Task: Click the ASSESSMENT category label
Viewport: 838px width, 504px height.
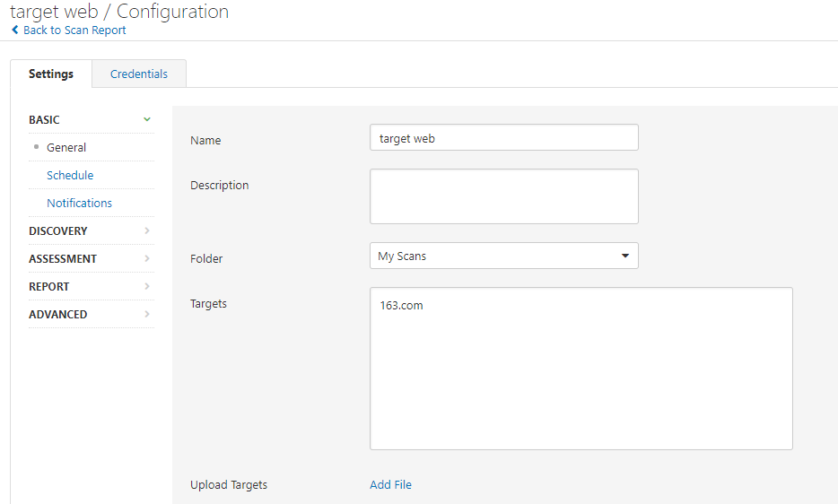Action: (63, 258)
